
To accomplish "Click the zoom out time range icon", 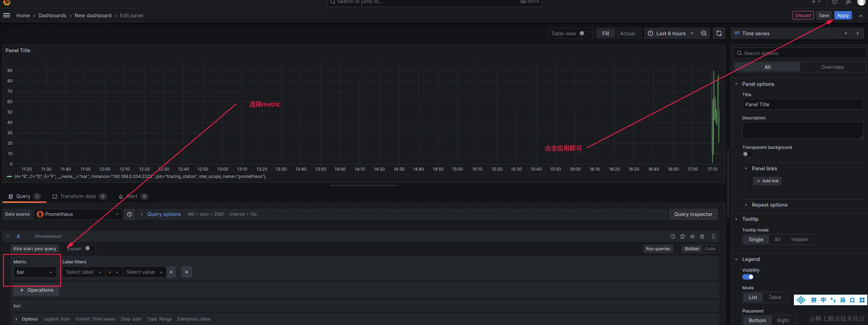I will [703, 34].
